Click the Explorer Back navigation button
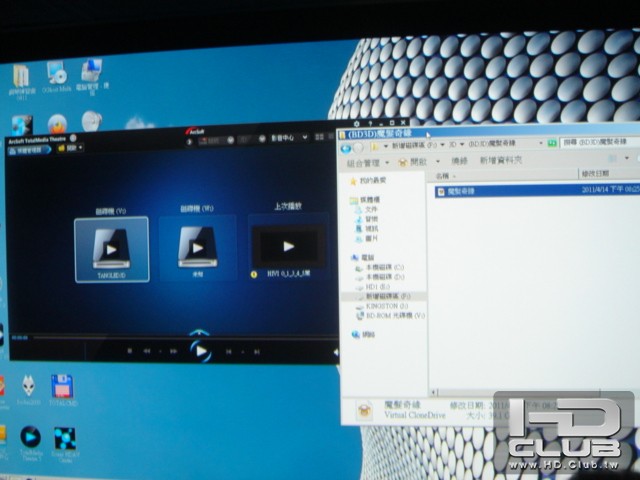Image resolution: width=640 pixels, height=480 pixels. 345,148
